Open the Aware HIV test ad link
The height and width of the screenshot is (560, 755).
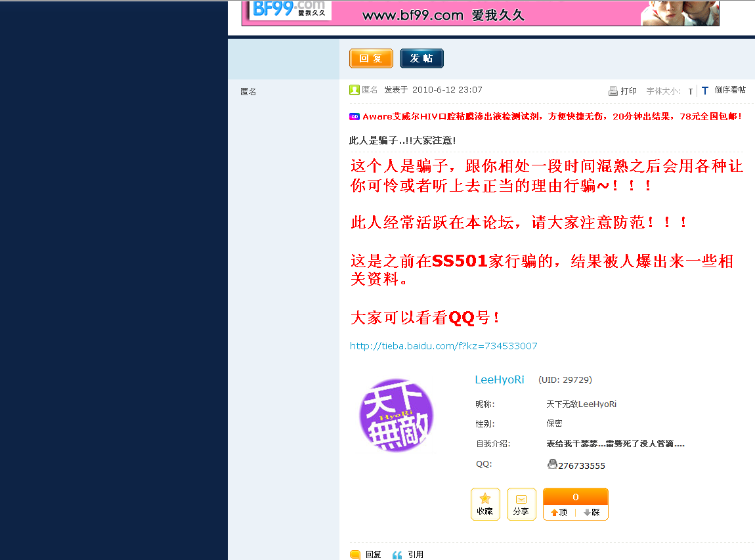click(x=551, y=116)
